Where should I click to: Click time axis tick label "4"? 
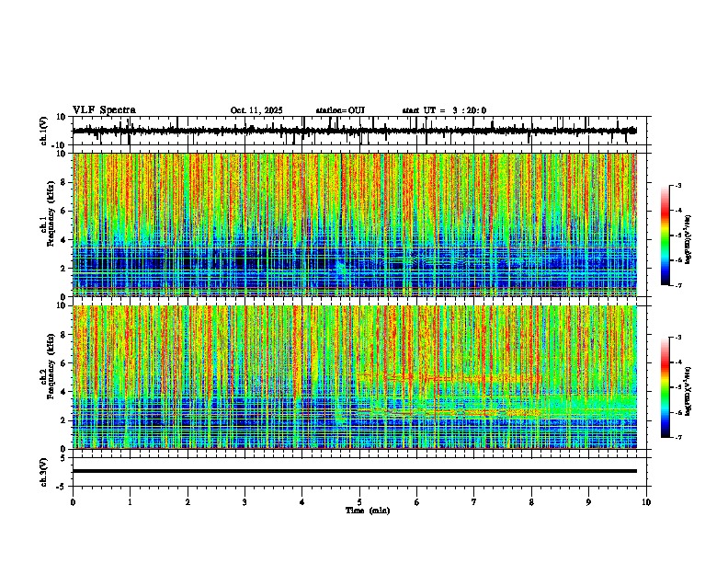pos(302,502)
